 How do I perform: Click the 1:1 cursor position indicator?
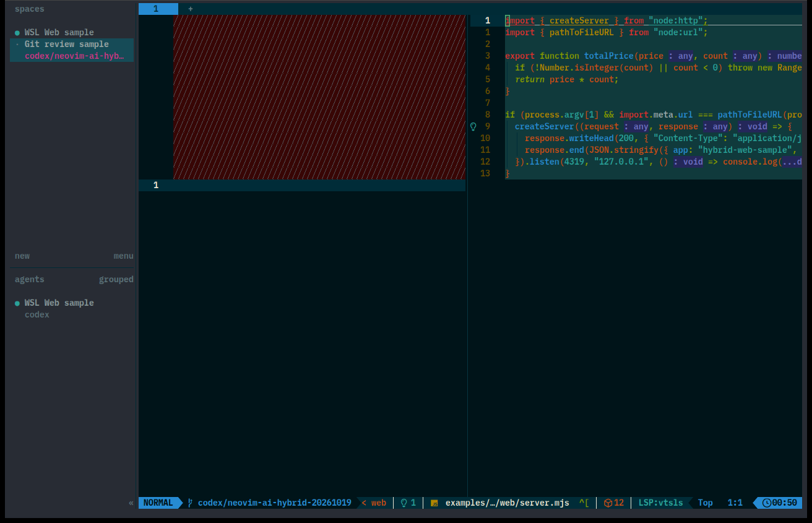pos(735,503)
